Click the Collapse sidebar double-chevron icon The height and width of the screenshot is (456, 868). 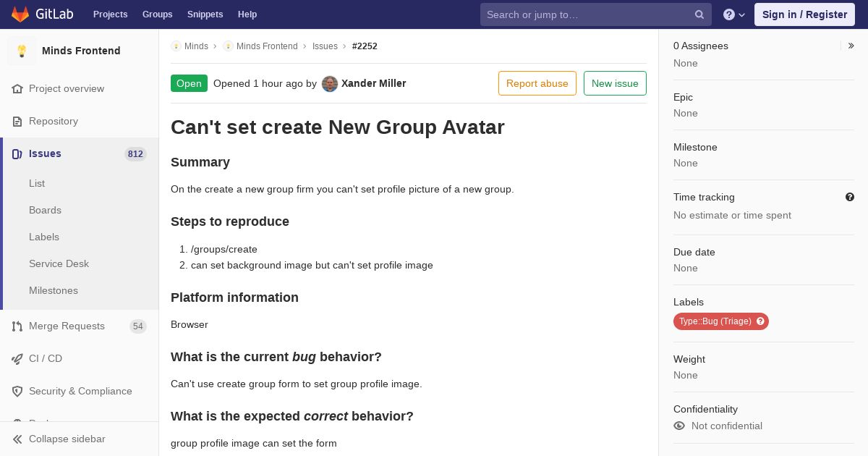pyautogui.click(x=17, y=439)
